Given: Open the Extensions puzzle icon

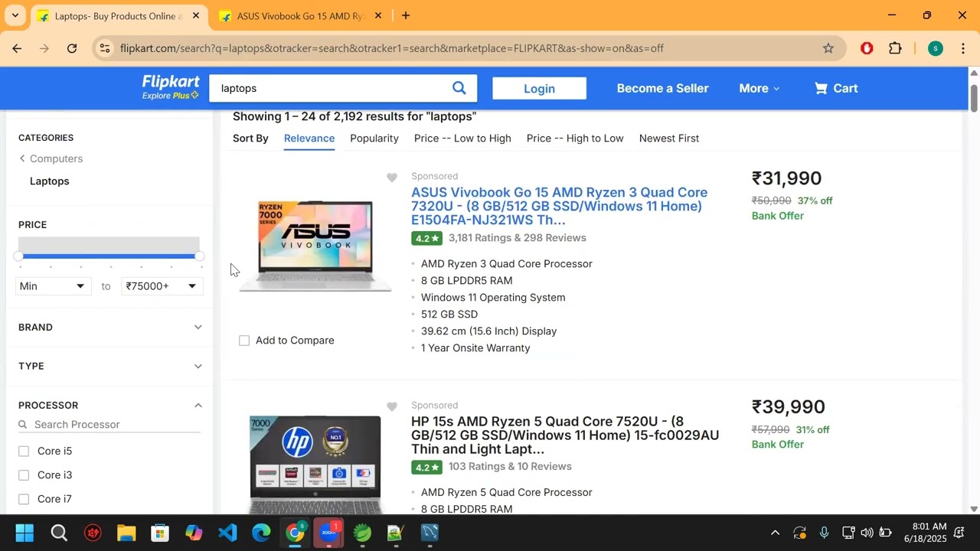Looking at the screenshot, I should tap(895, 48).
